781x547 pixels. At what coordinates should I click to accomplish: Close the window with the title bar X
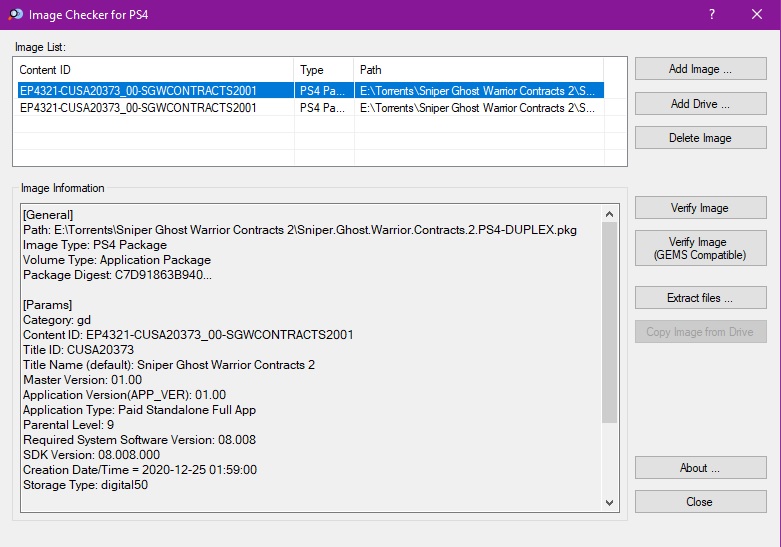[x=757, y=14]
